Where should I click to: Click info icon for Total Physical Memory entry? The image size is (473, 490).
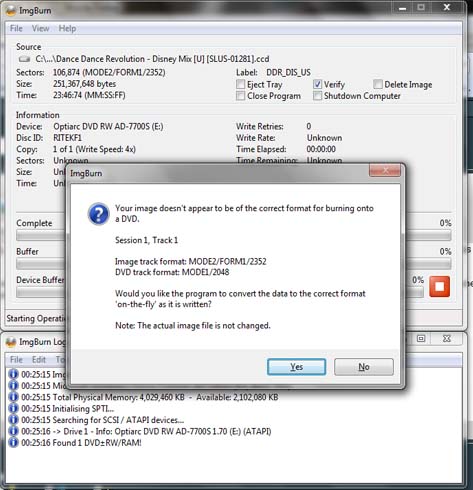pyautogui.click(x=13, y=397)
